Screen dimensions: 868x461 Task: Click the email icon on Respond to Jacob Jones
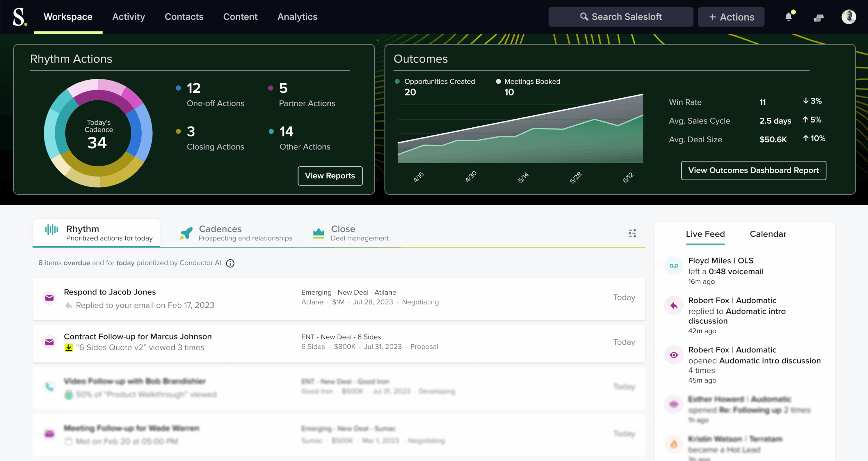coord(49,297)
